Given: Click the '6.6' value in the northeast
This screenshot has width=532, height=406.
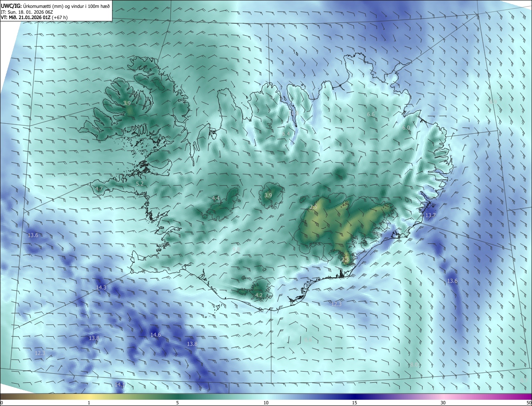Looking at the screenshot, I should pyautogui.click(x=371, y=114).
